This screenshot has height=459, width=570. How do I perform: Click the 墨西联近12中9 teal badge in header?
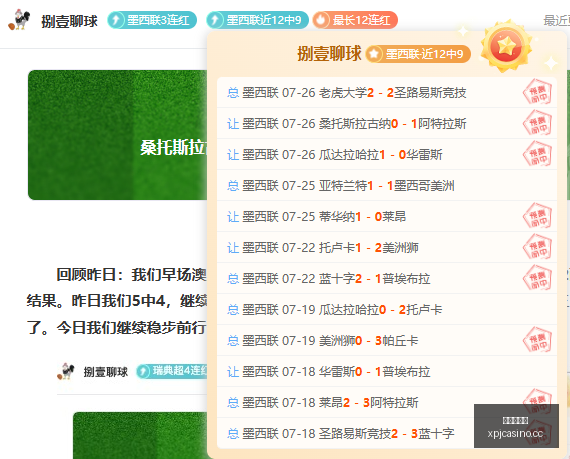pyautogui.click(x=257, y=20)
